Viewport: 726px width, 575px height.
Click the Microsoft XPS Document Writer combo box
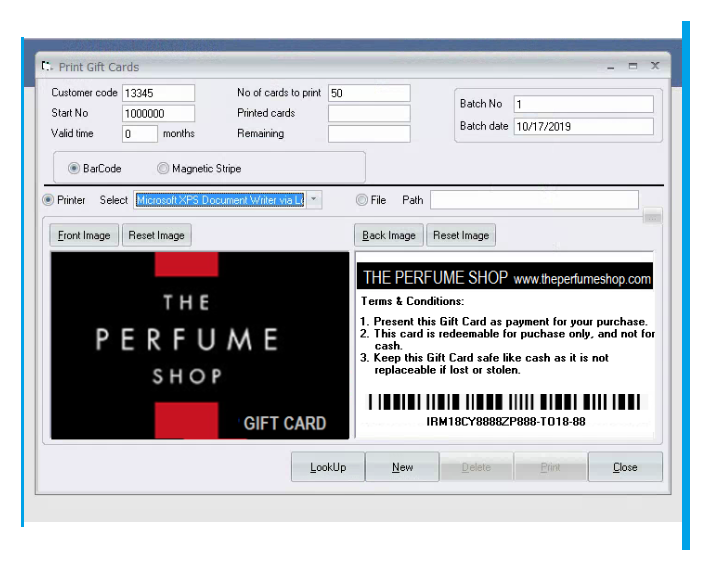click(219, 200)
